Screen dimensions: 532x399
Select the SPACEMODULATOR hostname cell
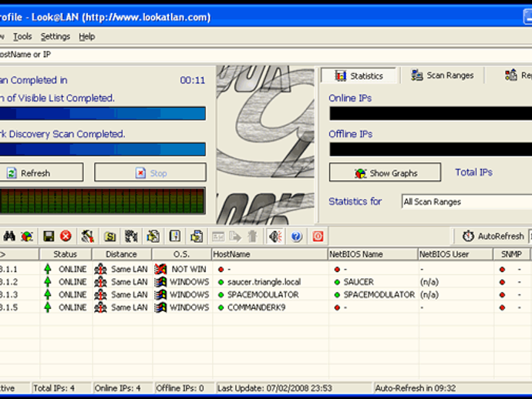coord(263,294)
